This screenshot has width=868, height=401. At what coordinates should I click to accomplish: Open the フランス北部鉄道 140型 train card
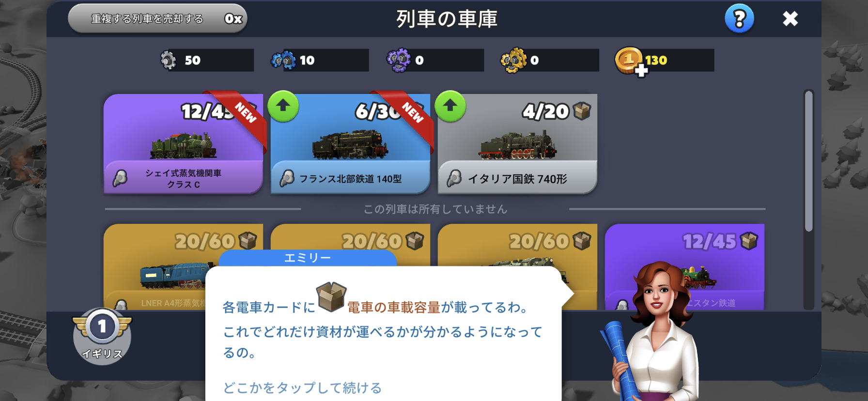[350, 144]
